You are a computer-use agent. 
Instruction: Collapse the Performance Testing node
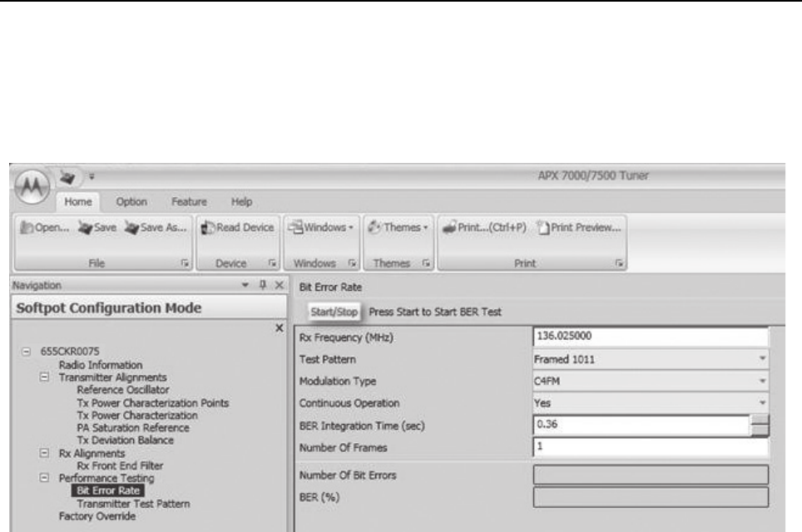pos(44,478)
